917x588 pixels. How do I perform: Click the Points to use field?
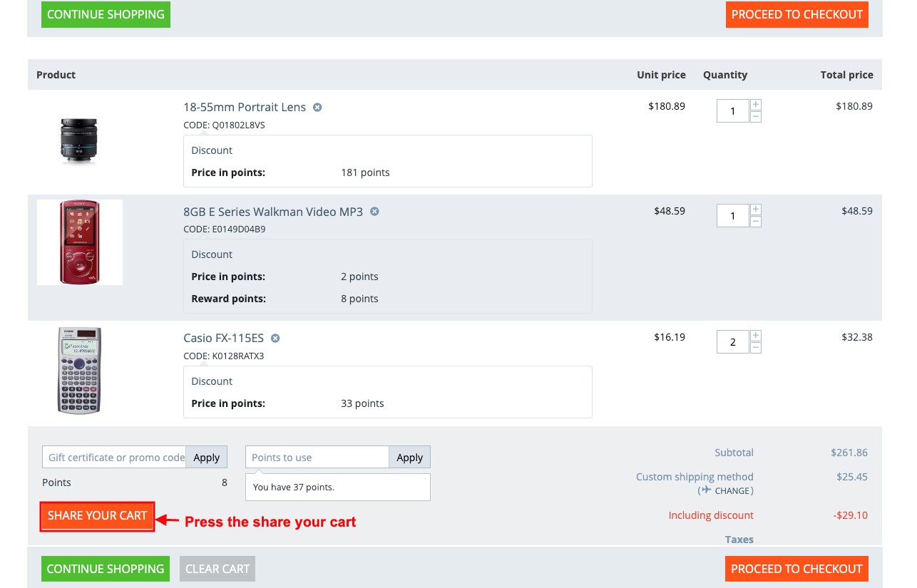tap(317, 458)
